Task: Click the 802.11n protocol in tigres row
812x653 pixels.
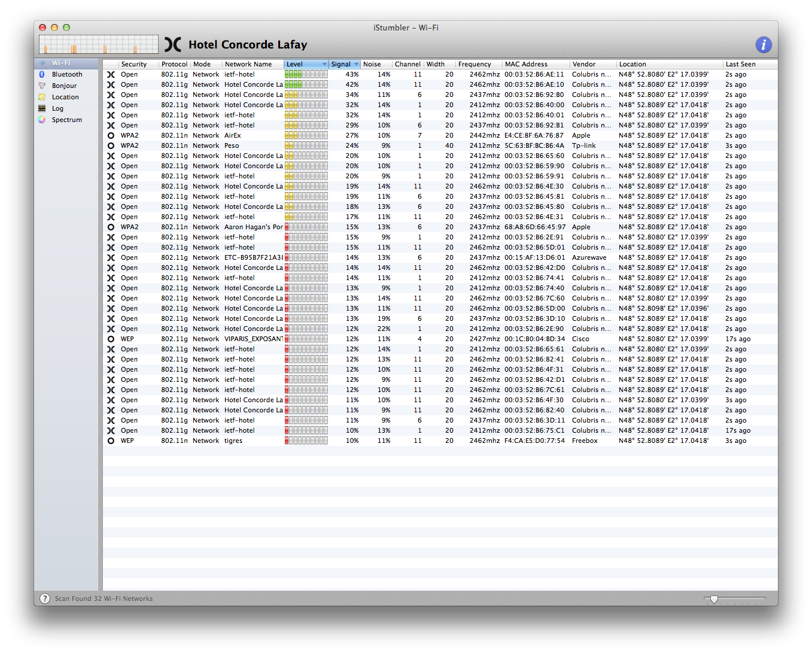Action: (x=174, y=441)
